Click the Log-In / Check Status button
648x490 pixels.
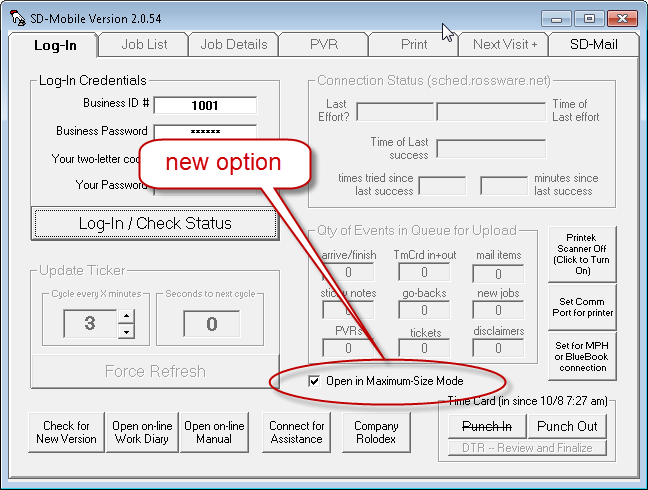(154, 223)
